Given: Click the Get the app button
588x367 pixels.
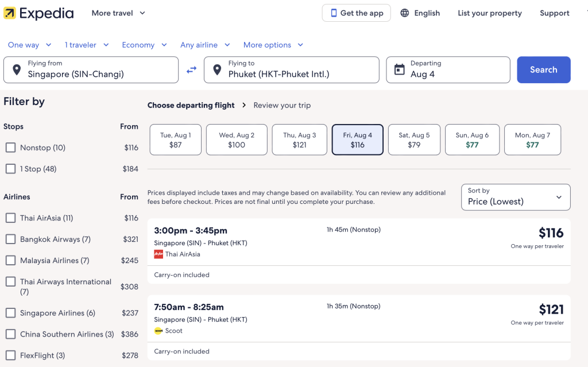Looking at the screenshot, I should (x=356, y=13).
